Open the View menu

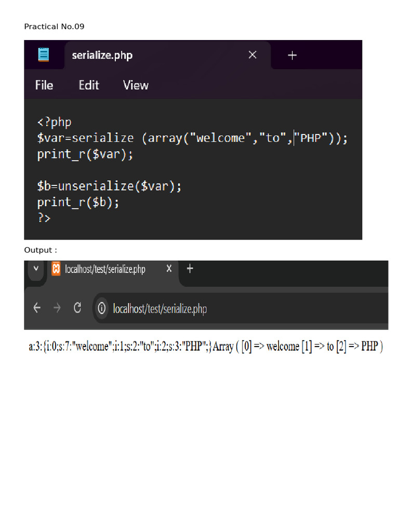pyautogui.click(x=136, y=85)
